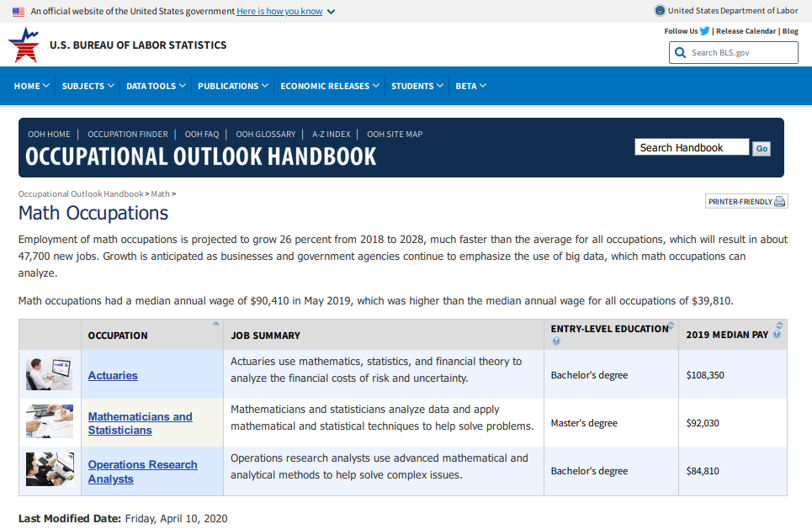Click Bachelor's degree in the Actuaries row
Viewport: 812px width, 529px height.
coord(589,375)
